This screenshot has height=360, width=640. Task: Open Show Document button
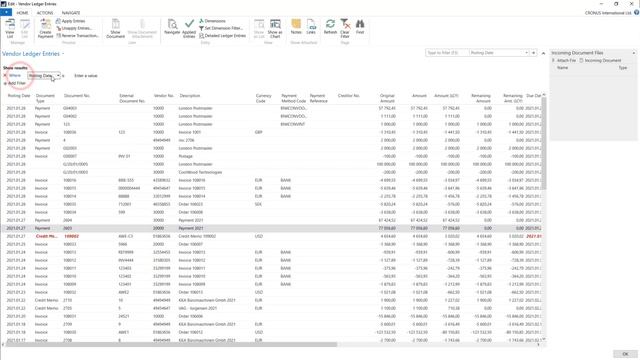(x=116, y=28)
